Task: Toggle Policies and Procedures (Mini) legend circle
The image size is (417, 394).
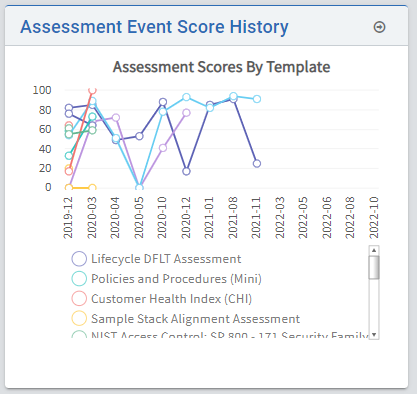Action: [x=79, y=279]
